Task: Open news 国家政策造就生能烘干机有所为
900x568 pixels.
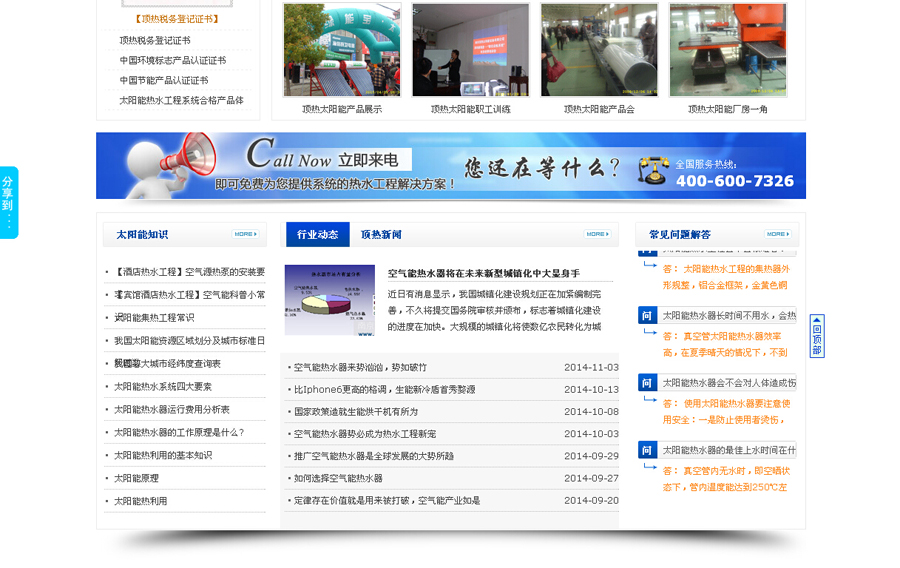Action: (x=356, y=412)
